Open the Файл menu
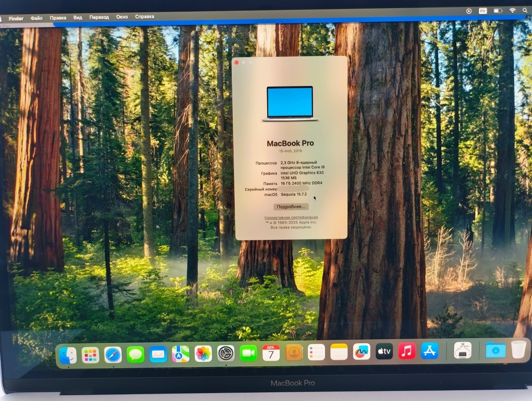This screenshot has height=401, width=532. (37, 18)
